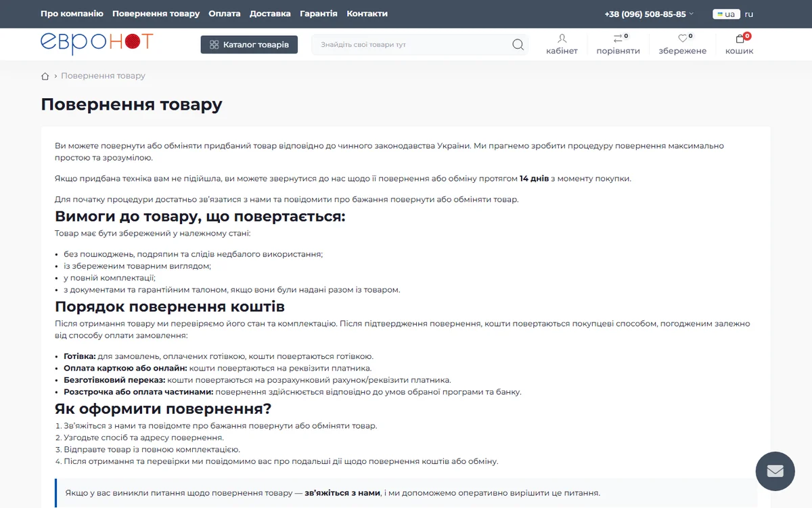Viewport: 812px width, 508px height.
Task: Click heading Порядок повернення коштів
Action: coord(170,307)
